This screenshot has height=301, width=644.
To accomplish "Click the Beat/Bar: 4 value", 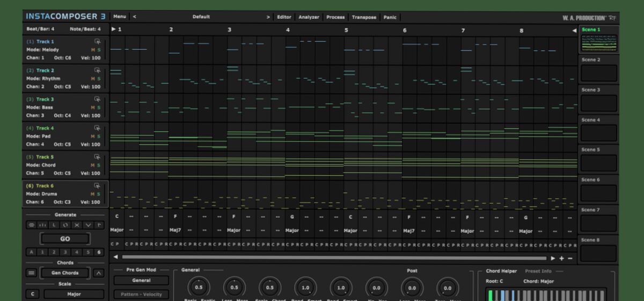I will (x=40, y=29).
